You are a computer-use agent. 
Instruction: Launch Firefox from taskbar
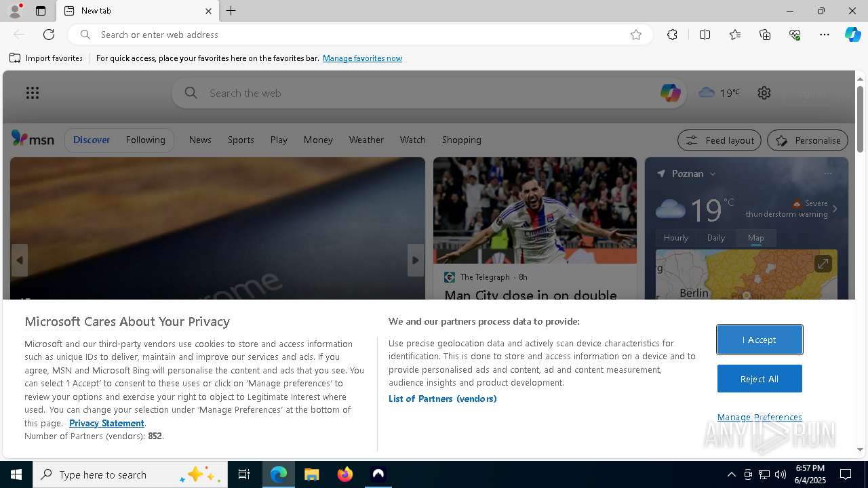click(345, 474)
